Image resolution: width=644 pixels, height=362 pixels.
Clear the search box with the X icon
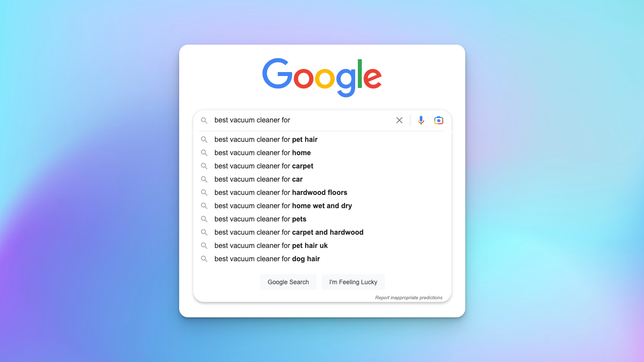tap(399, 120)
